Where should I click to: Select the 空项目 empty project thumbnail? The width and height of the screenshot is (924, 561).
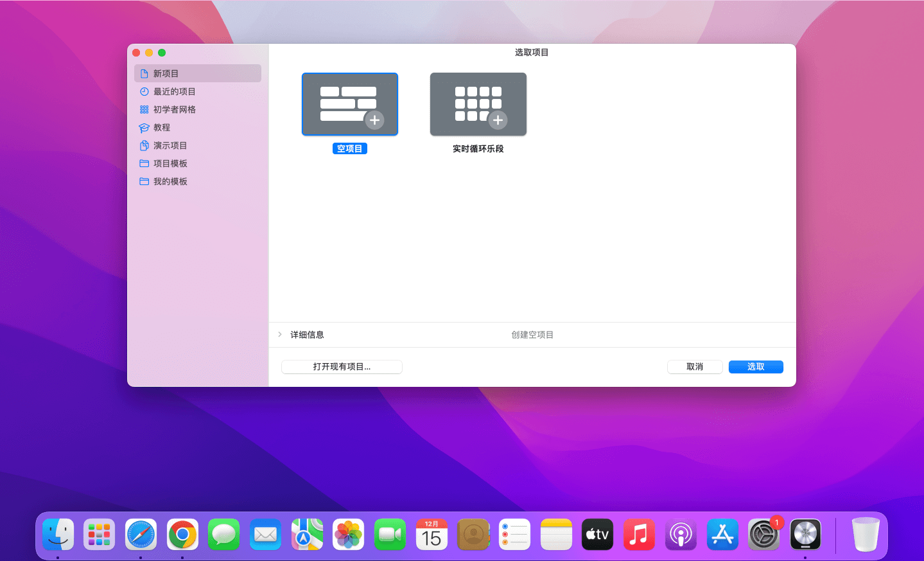(x=349, y=104)
